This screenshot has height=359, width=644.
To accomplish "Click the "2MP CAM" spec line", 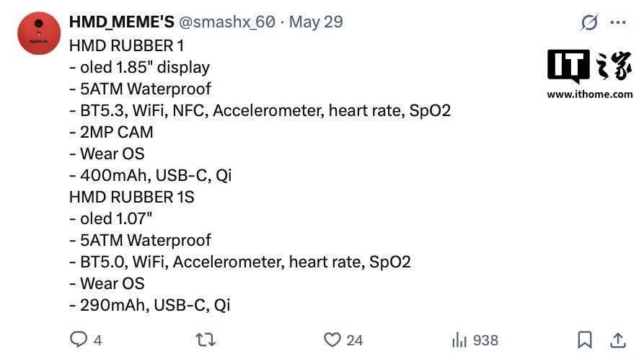I will point(111,132).
